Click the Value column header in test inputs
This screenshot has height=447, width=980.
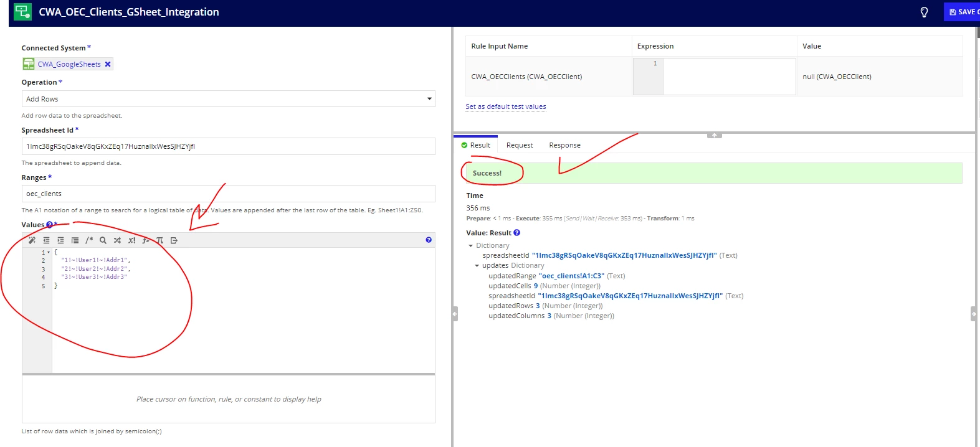(812, 46)
